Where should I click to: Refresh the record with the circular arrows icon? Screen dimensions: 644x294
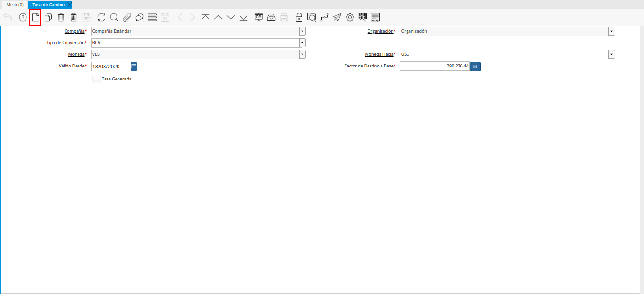[101, 18]
